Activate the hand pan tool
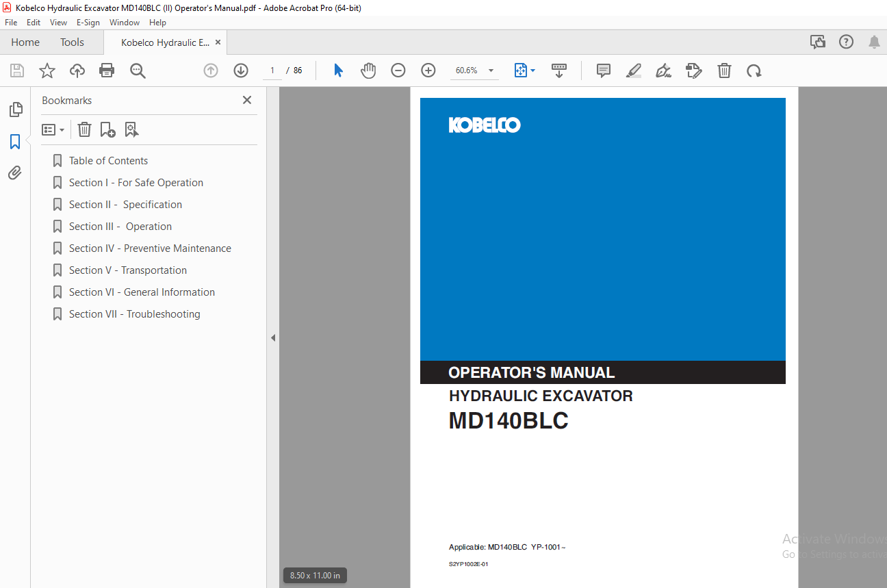This screenshot has width=887, height=588. click(368, 71)
